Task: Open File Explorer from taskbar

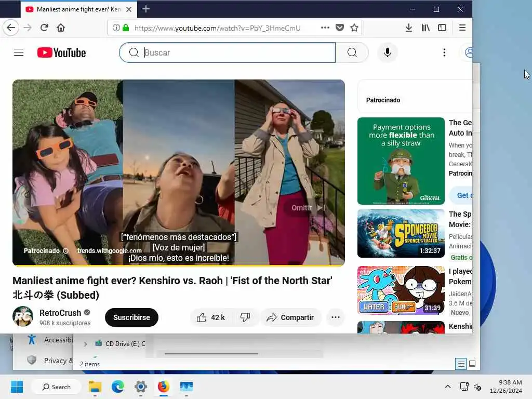Action: (x=95, y=387)
